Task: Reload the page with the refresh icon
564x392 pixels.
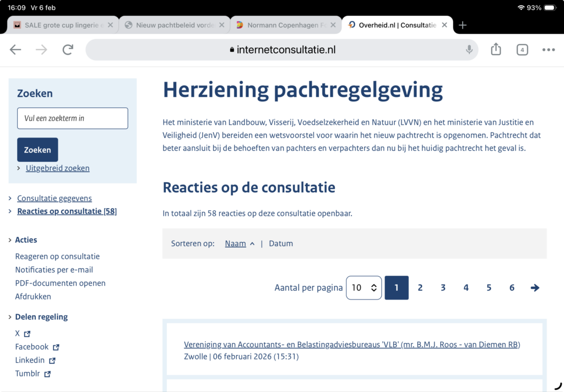Action: pos(68,50)
